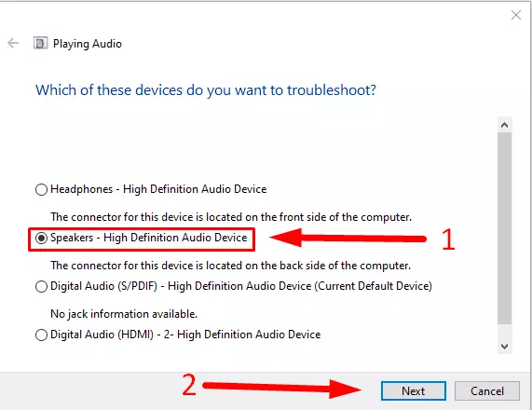Click the 'Which of these devices' heading
Image resolution: width=532 pixels, height=410 pixels.
pyautogui.click(x=206, y=90)
